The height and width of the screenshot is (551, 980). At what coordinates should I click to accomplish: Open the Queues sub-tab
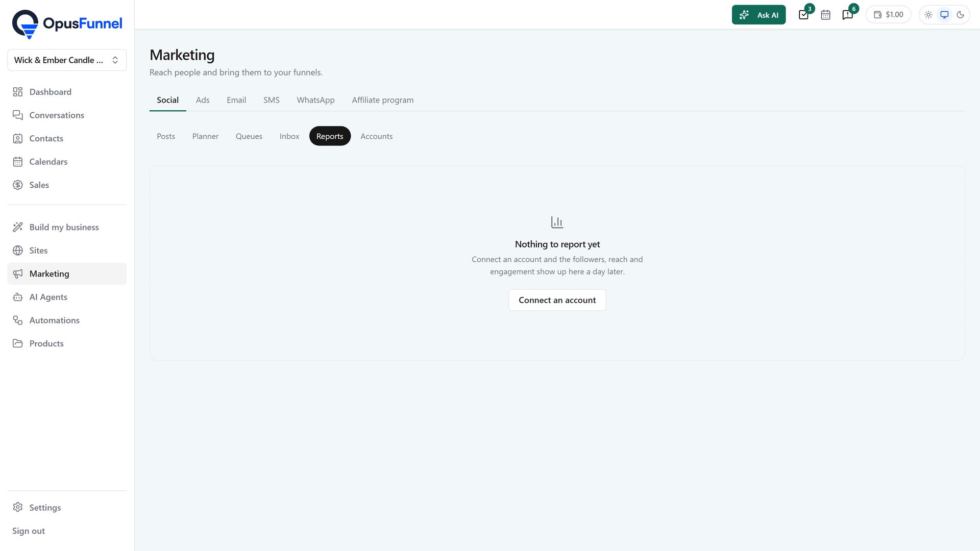249,136
